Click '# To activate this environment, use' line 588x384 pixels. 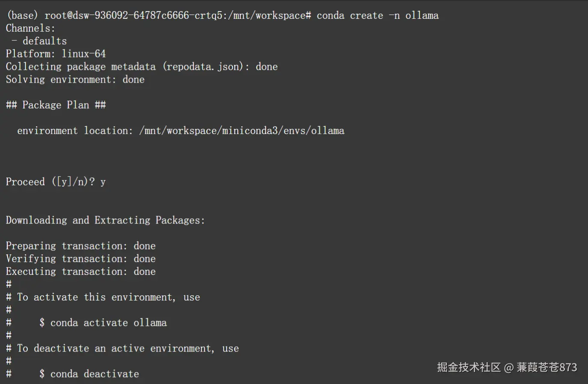pos(103,298)
